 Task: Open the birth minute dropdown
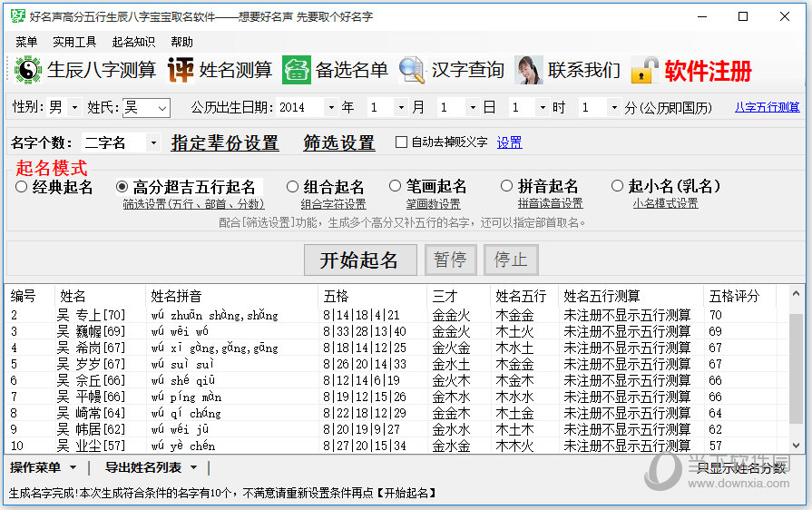click(x=614, y=108)
